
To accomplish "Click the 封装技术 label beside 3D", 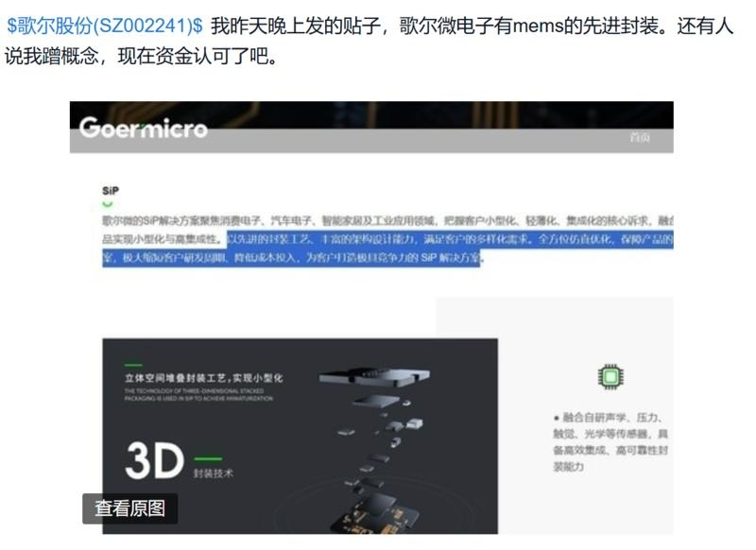I will [x=214, y=473].
